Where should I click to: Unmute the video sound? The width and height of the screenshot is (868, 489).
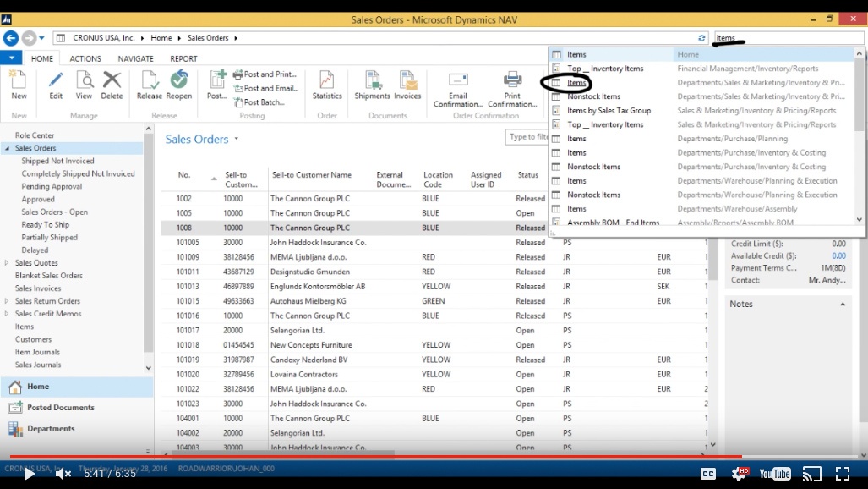tap(63, 474)
